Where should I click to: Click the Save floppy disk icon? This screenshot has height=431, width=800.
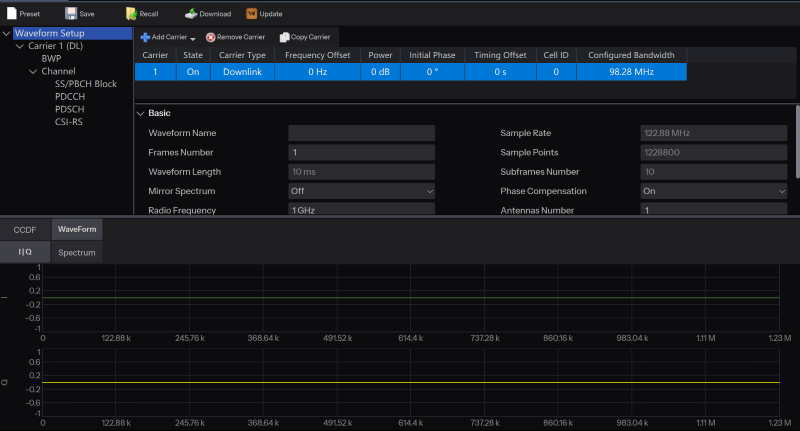coord(71,14)
